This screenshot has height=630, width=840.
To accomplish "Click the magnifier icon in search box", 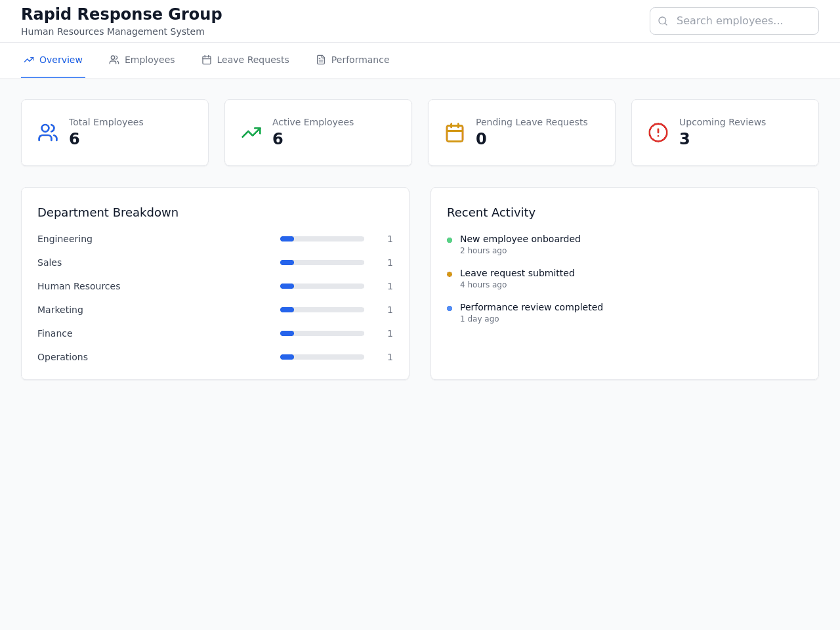I will [x=663, y=21].
